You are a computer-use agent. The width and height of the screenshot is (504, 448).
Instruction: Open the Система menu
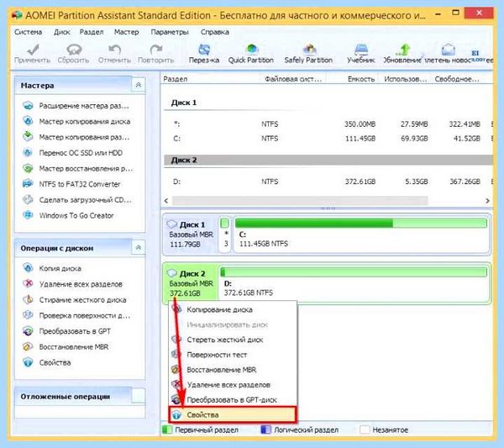(x=28, y=32)
